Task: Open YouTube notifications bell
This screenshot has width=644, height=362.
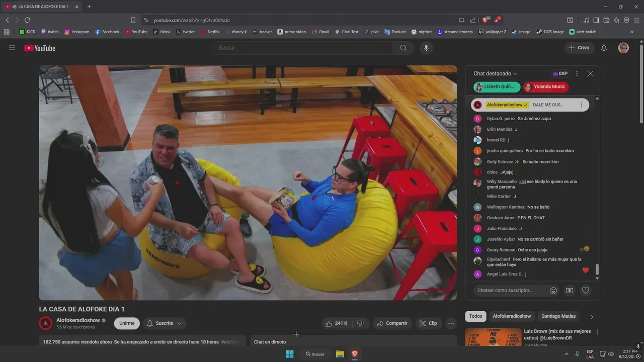Action: tap(604, 48)
